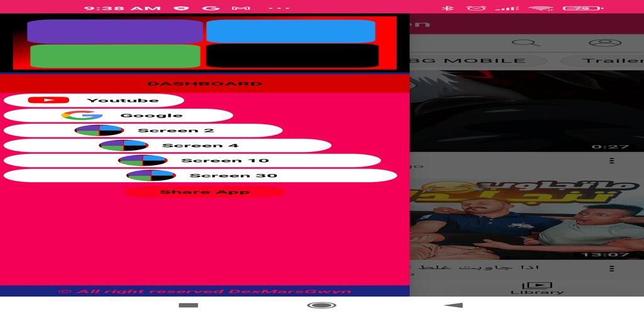Select the PUBG MOBILE category chip

(479, 61)
